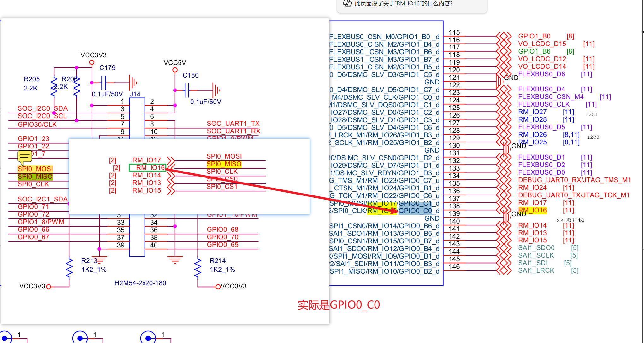Click the off-page connector next to RM_IO17
The image size is (644, 343).
[x=171, y=160]
